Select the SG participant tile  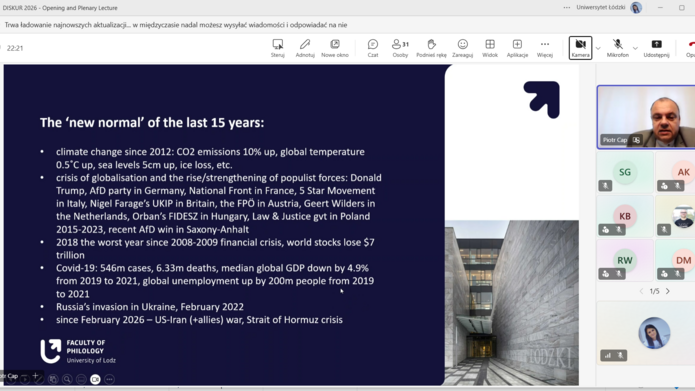pyautogui.click(x=625, y=172)
